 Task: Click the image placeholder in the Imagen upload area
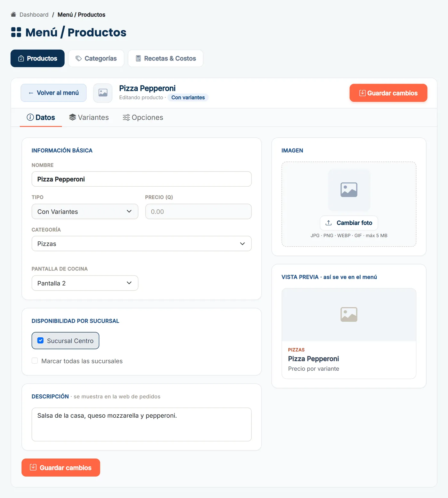(349, 190)
